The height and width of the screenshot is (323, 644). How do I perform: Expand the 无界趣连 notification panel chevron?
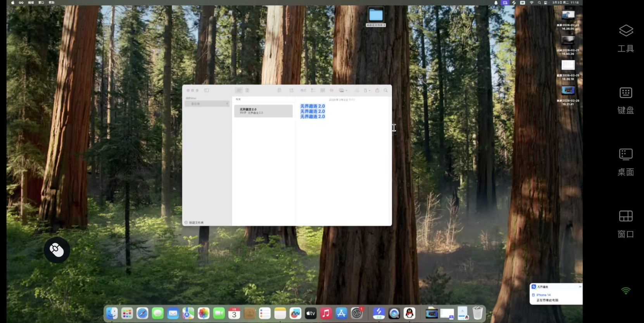click(x=580, y=287)
